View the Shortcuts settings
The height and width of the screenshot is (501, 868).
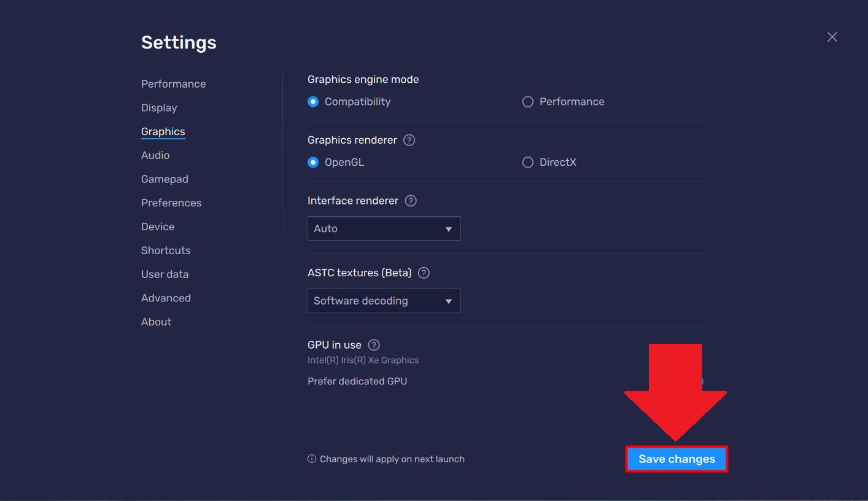click(x=166, y=250)
